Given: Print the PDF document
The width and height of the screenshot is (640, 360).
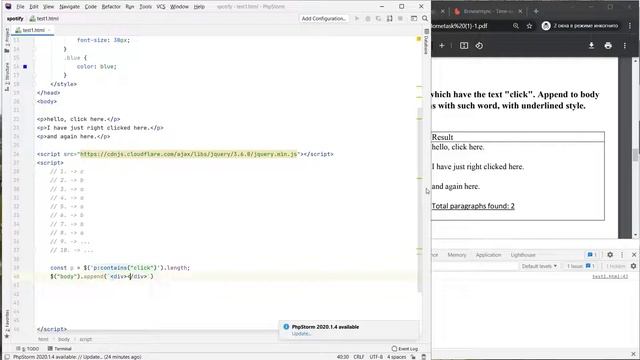Looking at the screenshot, I should [x=608, y=45].
